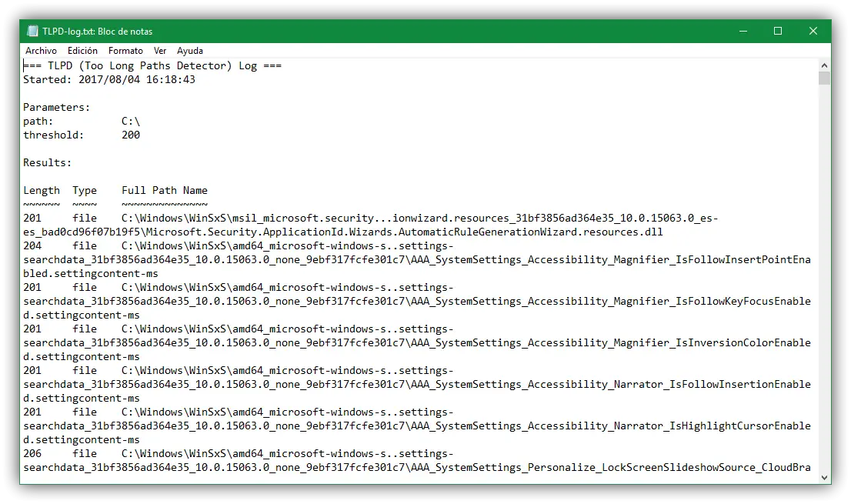Maximize the Notepad window
Screen dimensions: 851x504
(778, 32)
